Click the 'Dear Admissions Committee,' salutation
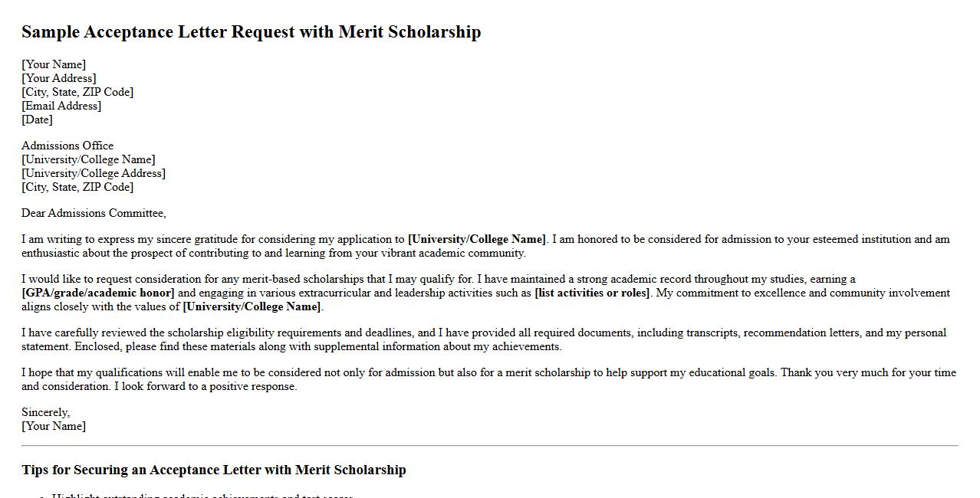980x498 pixels. pyautogui.click(x=94, y=213)
